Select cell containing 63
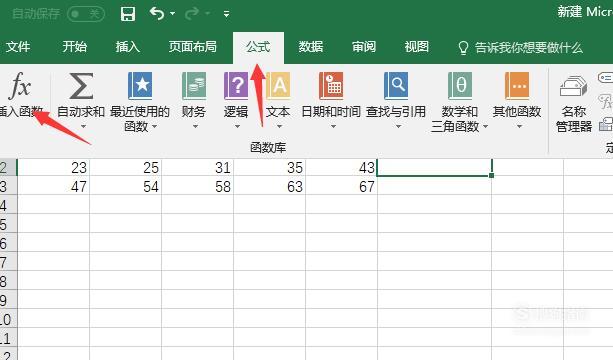The image size is (613, 360). pyautogui.click(x=269, y=186)
